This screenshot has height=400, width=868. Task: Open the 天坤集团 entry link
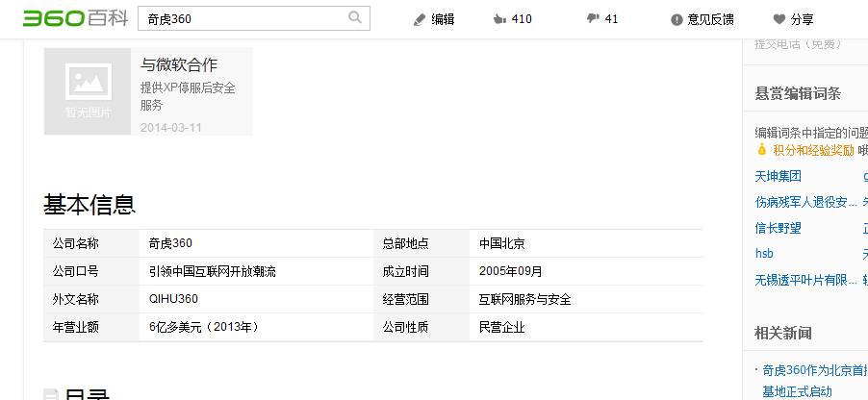coord(778,176)
